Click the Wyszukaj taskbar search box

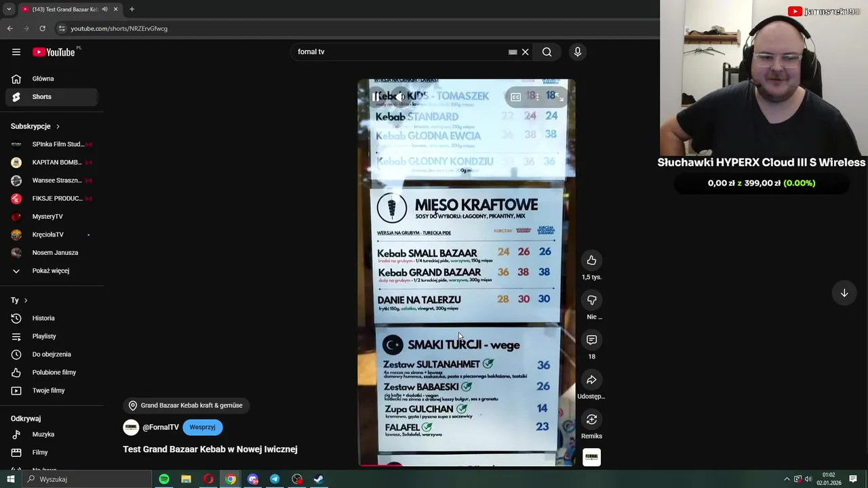coord(87,479)
